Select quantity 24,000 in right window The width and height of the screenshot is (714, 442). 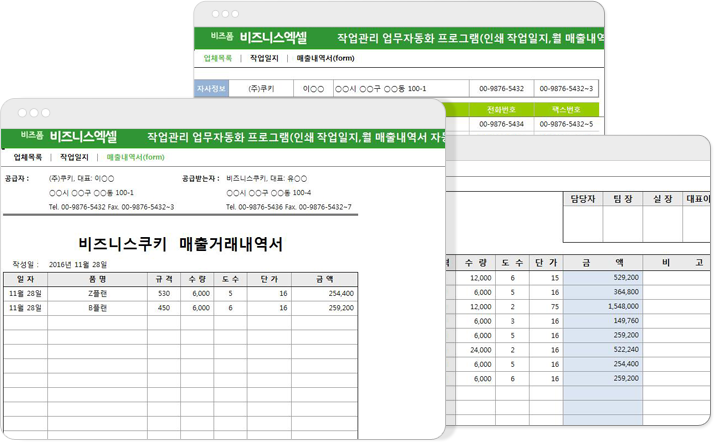pos(475,350)
